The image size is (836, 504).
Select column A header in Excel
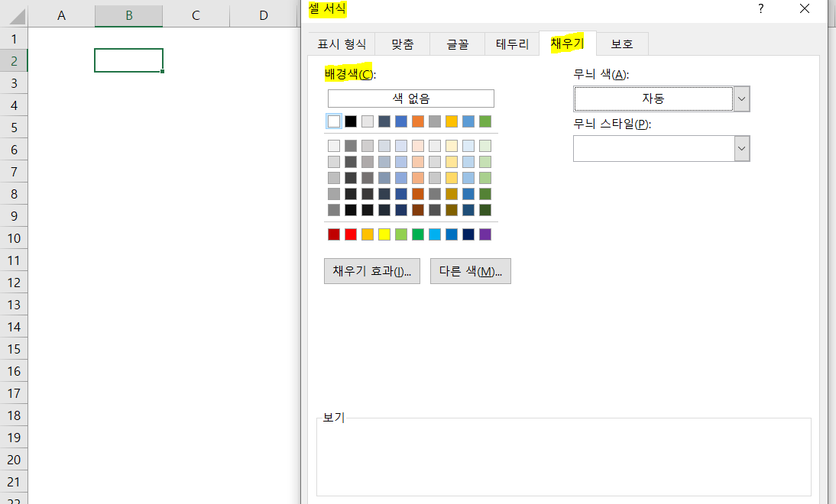coord(61,15)
